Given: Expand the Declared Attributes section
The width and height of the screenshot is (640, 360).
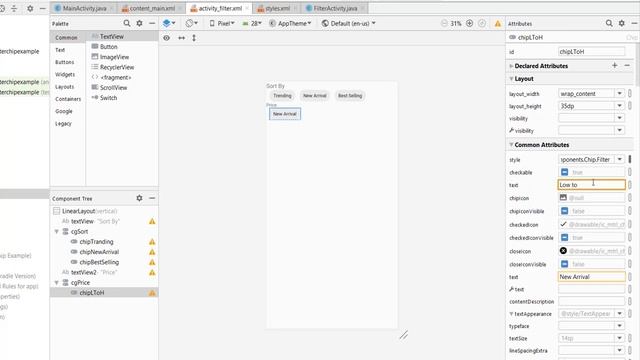Looking at the screenshot, I should click(x=511, y=66).
